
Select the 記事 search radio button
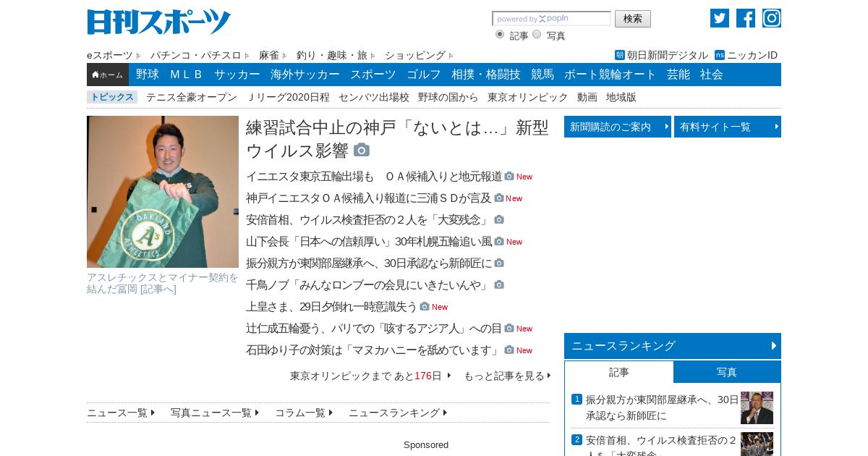500,34
